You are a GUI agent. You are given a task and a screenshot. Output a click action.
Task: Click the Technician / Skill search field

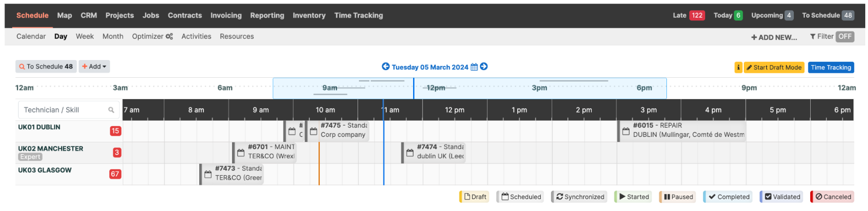[x=69, y=110]
